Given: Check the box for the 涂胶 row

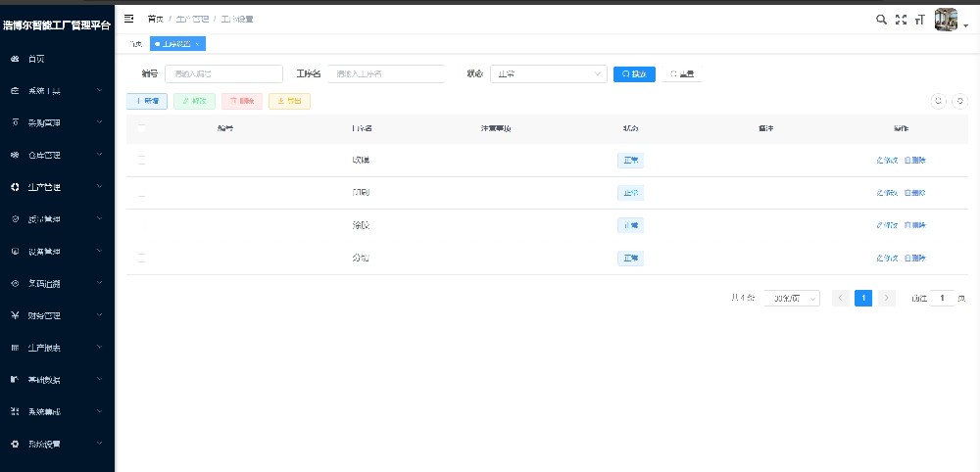Looking at the screenshot, I should coord(142,225).
